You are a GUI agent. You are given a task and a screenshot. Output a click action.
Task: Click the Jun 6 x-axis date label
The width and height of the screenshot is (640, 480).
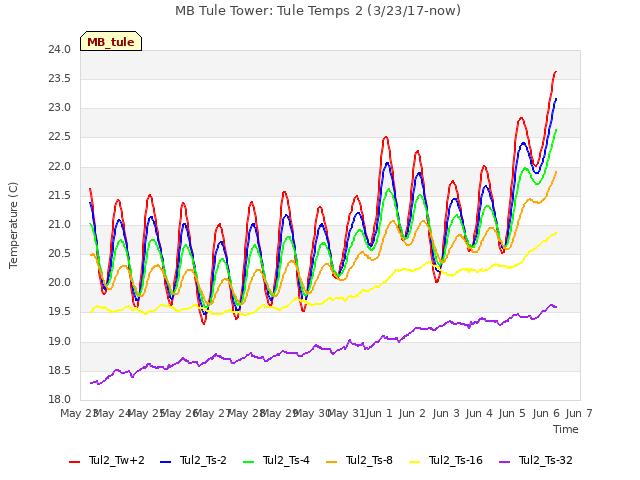pos(546,413)
